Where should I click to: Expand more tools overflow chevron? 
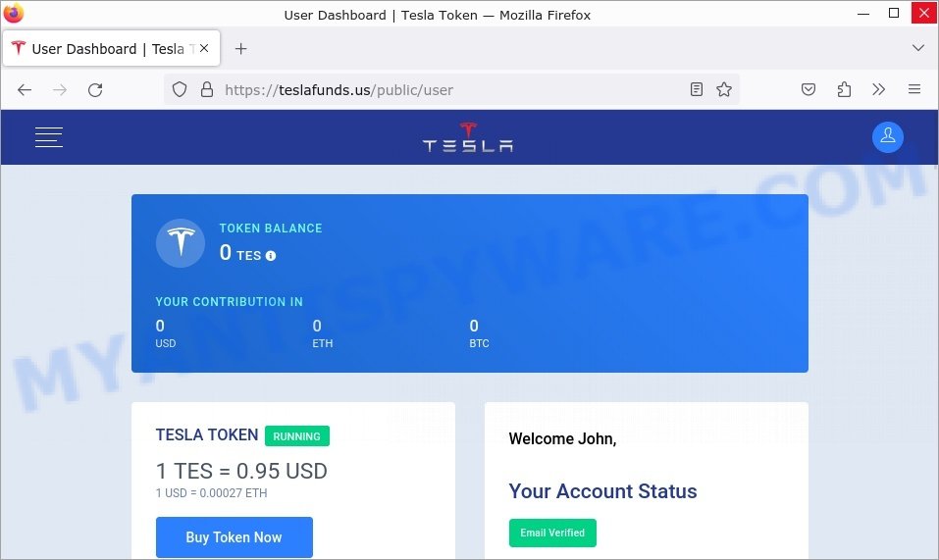click(878, 90)
